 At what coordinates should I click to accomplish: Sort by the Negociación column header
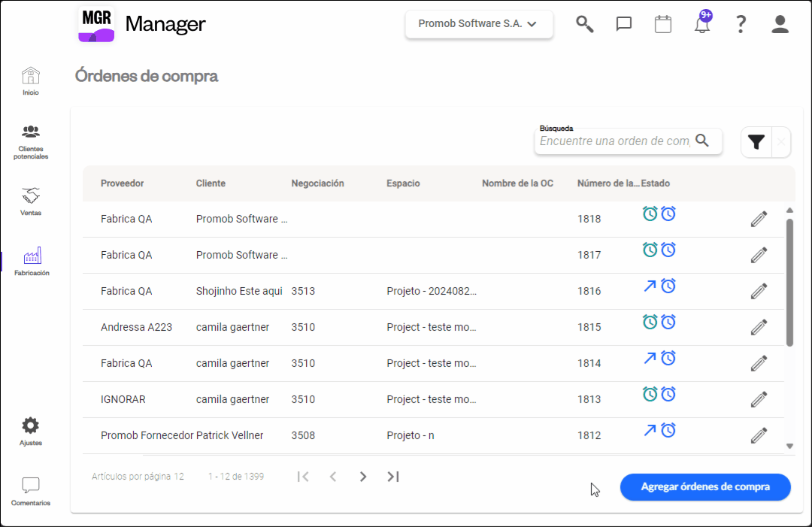click(317, 183)
